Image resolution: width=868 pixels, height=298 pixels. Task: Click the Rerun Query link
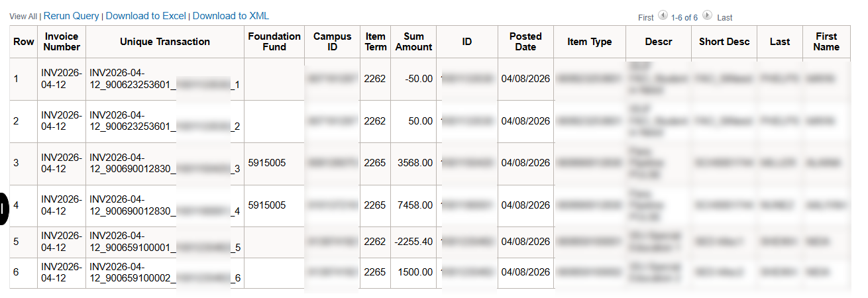tap(72, 16)
